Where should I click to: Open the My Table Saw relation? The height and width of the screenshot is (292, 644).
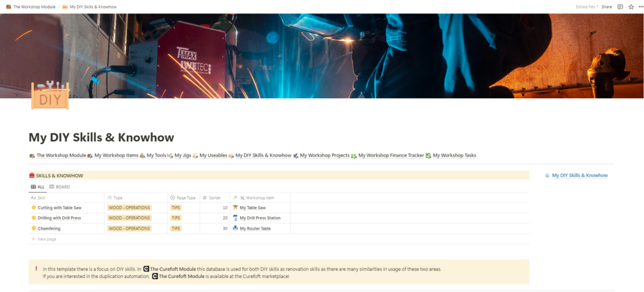(x=252, y=208)
